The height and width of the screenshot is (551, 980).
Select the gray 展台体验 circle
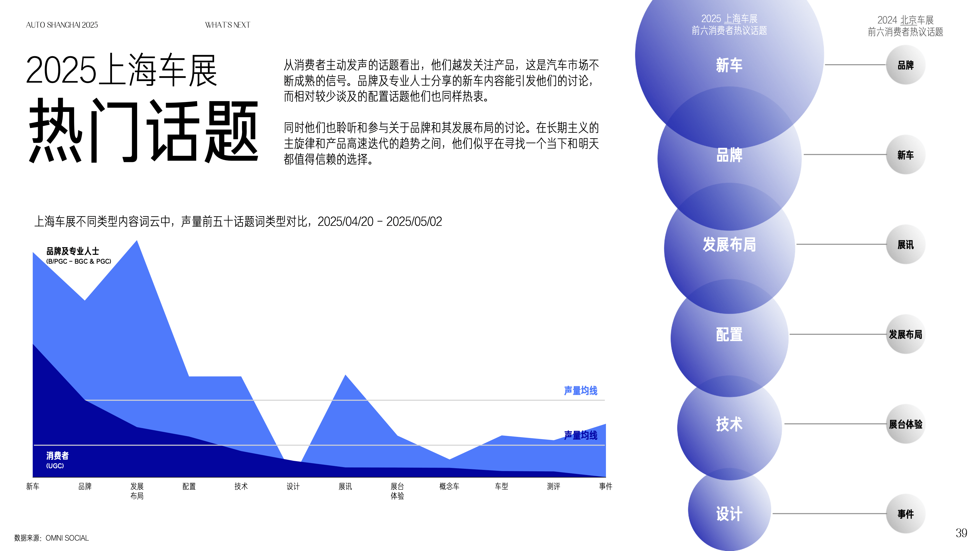coord(905,424)
